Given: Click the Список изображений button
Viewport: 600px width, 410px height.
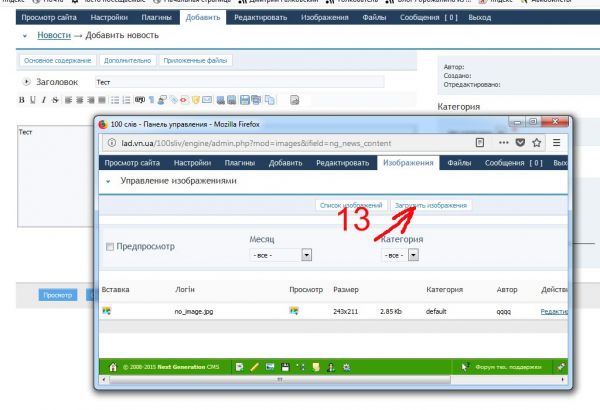Looking at the screenshot, I should (351, 205).
